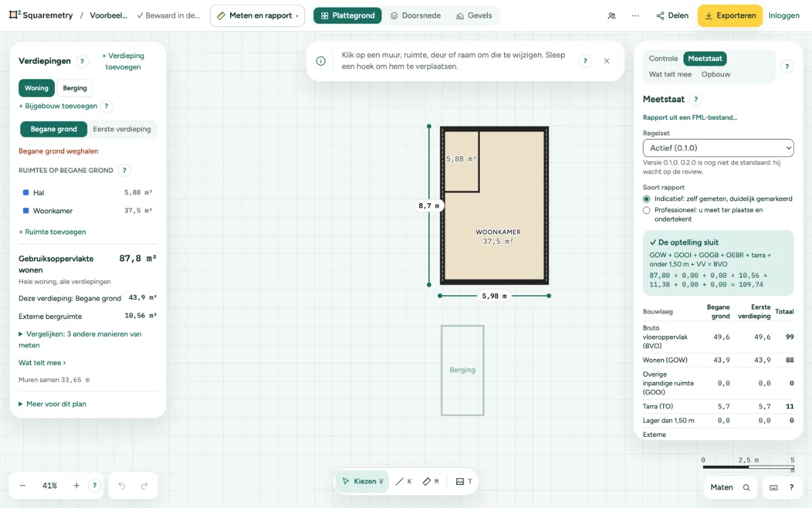
Task: Click the Maten search button
Action: pyautogui.click(x=730, y=488)
